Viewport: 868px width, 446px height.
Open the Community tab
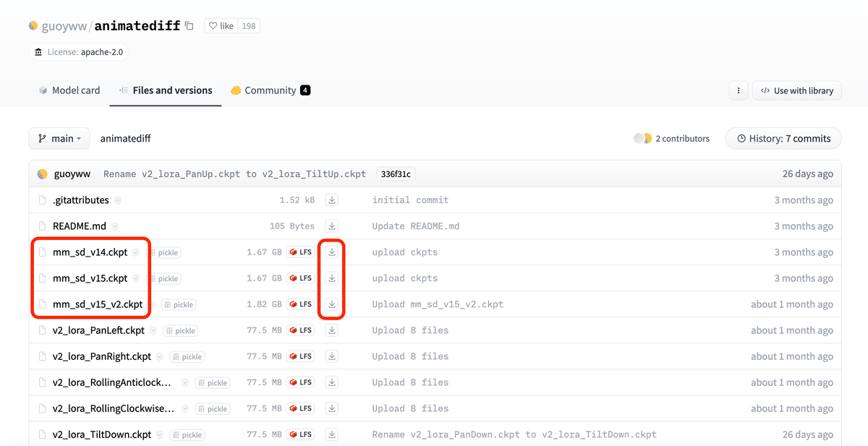[271, 90]
